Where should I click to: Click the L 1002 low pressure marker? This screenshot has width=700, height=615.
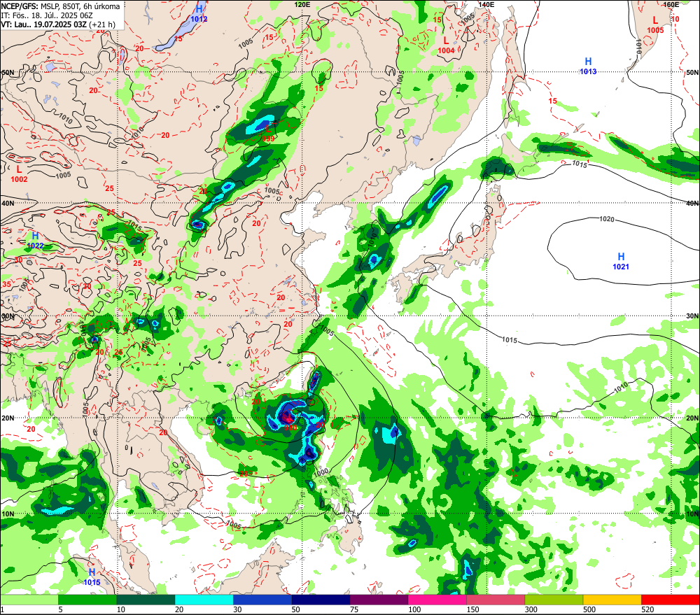tap(19, 174)
